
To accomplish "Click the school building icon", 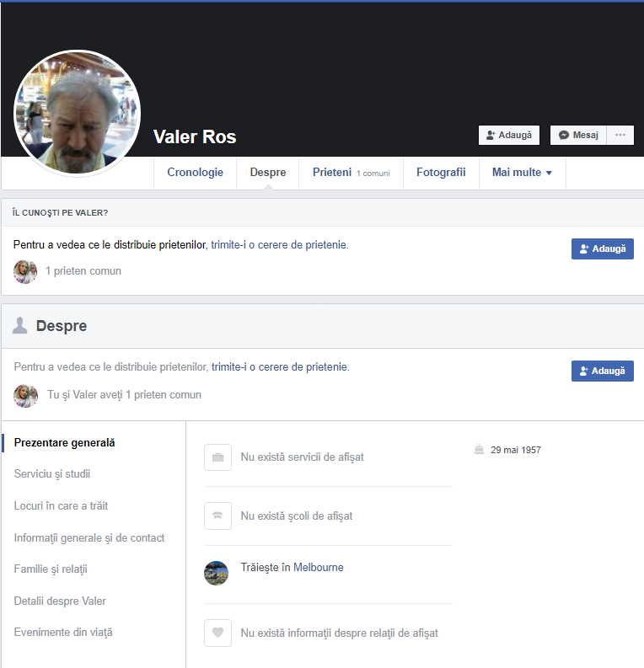I will click(217, 516).
